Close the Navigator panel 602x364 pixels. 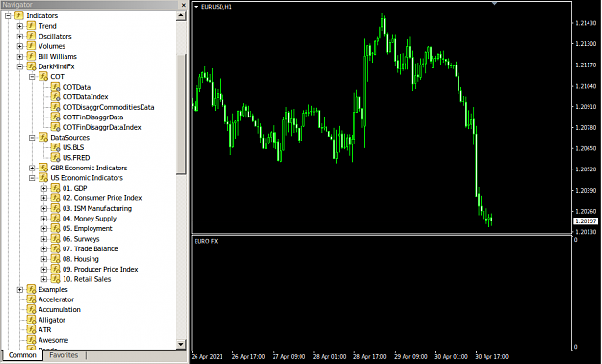pos(184,5)
